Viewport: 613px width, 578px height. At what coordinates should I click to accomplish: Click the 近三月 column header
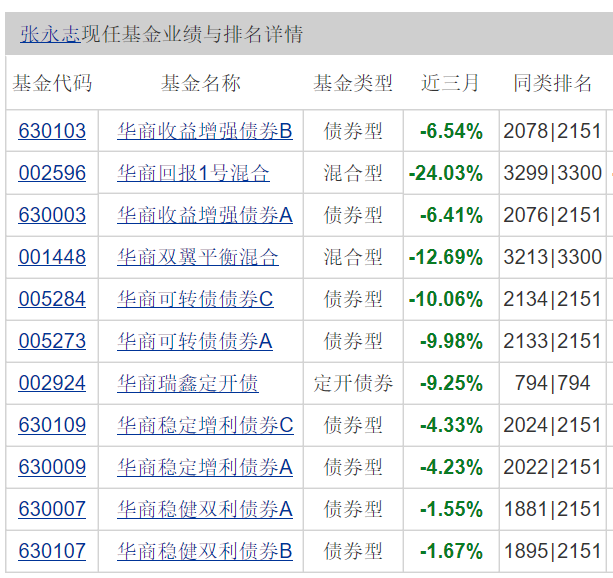[450, 83]
